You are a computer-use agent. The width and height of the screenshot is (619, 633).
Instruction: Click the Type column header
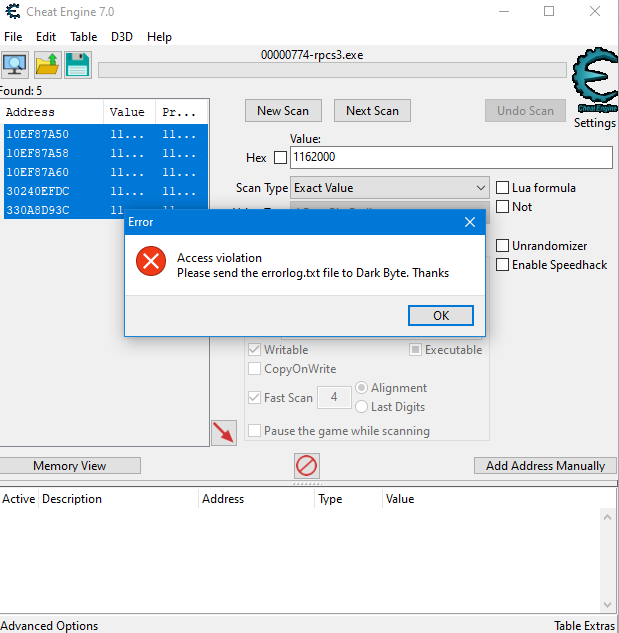tap(348, 499)
